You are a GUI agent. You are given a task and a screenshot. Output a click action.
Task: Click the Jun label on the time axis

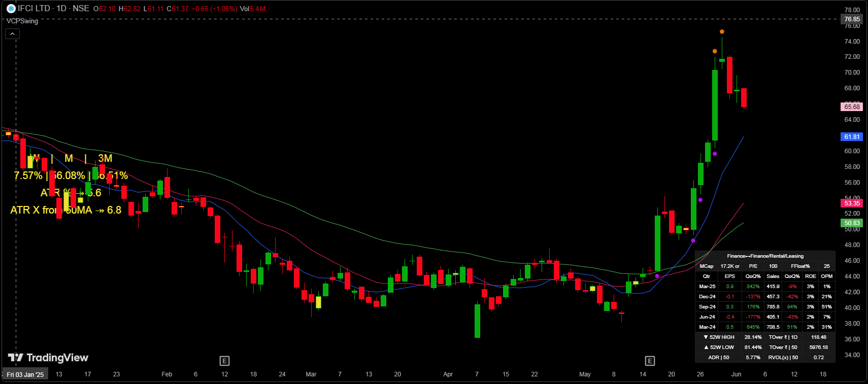(736, 374)
